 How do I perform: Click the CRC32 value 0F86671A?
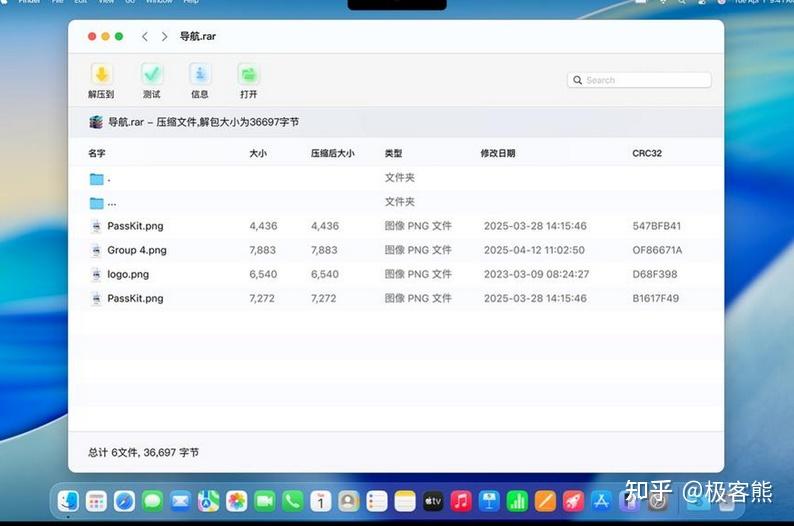[x=657, y=250]
